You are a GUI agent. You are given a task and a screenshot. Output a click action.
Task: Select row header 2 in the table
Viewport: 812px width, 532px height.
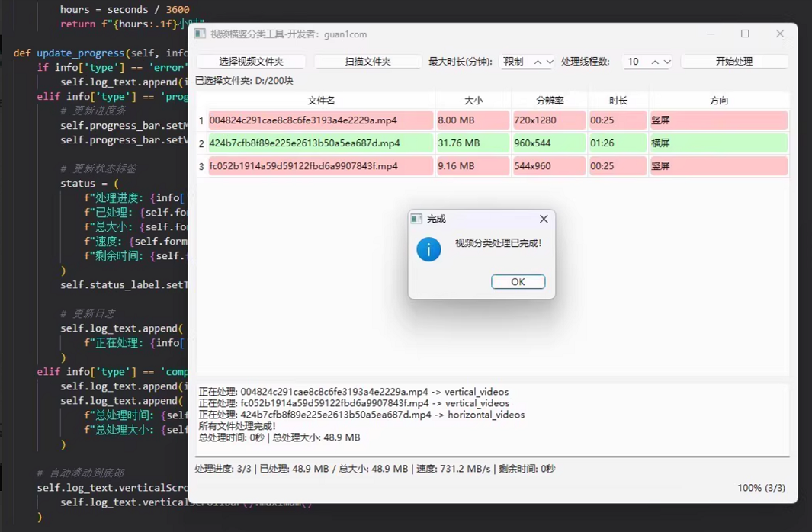coord(201,143)
